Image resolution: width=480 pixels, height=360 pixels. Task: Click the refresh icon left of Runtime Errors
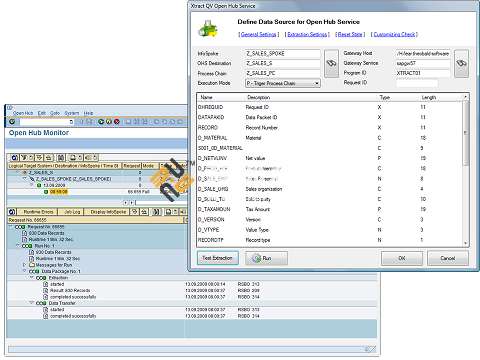click(12, 212)
